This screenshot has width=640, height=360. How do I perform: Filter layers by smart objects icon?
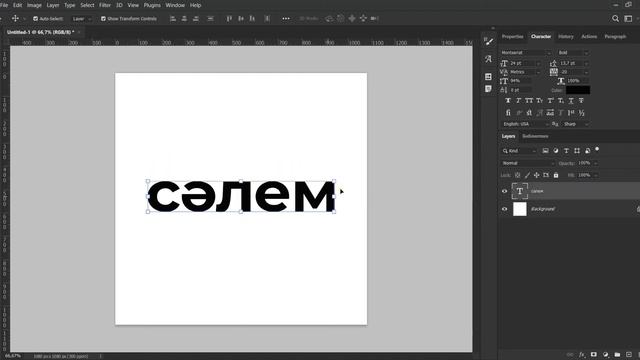pos(587,151)
